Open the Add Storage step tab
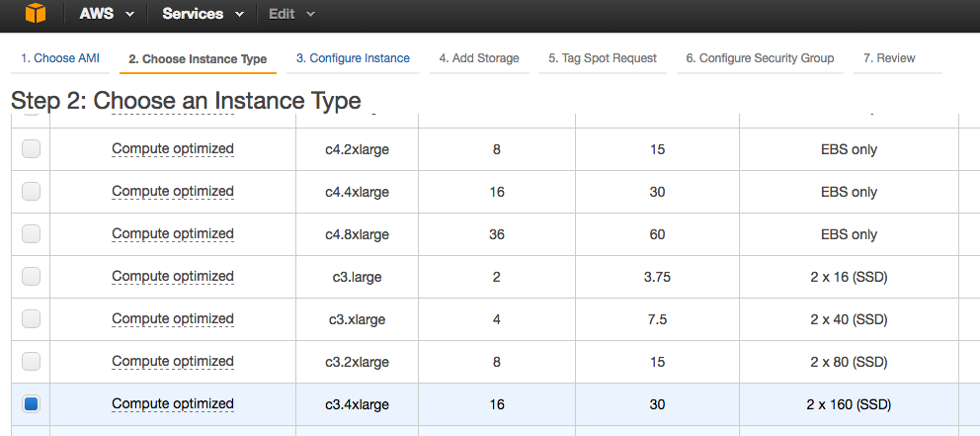 [479, 58]
